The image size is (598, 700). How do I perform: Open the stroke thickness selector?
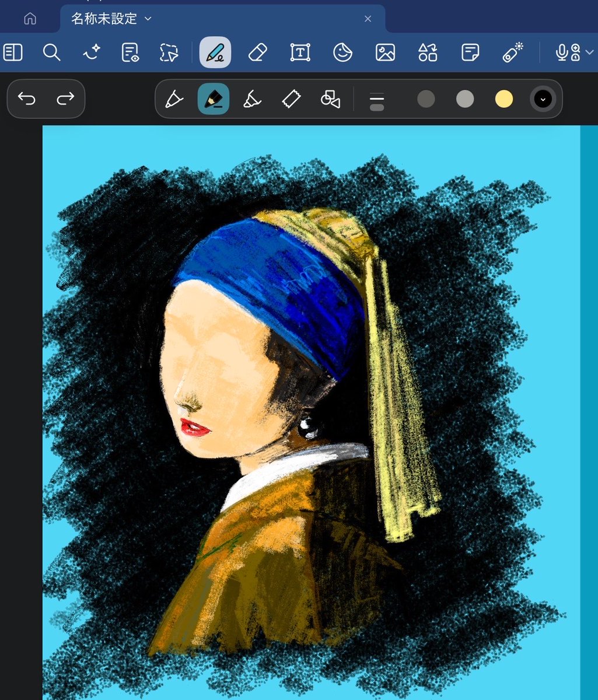coord(377,100)
